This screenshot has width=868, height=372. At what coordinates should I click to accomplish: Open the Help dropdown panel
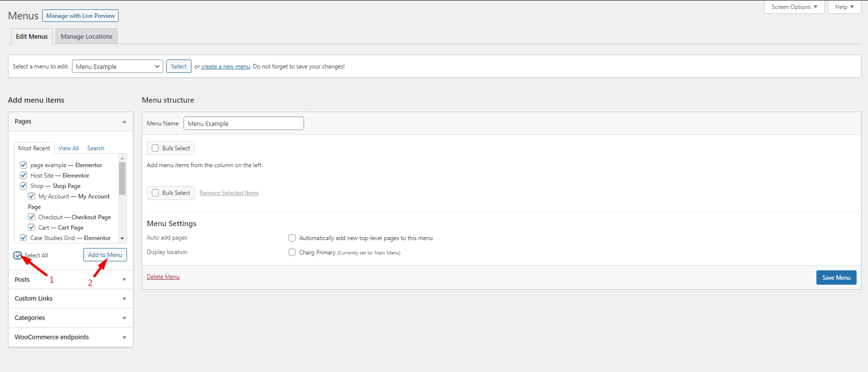pyautogui.click(x=844, y=7)
